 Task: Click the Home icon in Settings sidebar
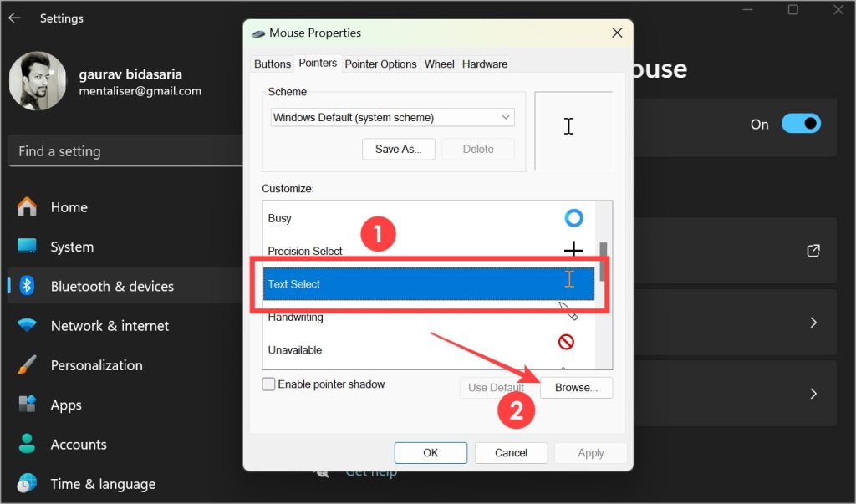(27, 207)
